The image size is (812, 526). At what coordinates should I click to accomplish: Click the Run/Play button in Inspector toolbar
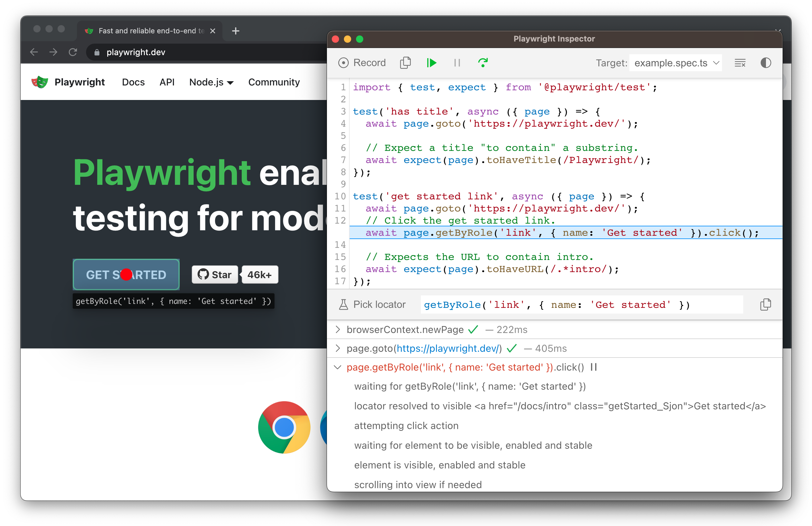(431, 63)
